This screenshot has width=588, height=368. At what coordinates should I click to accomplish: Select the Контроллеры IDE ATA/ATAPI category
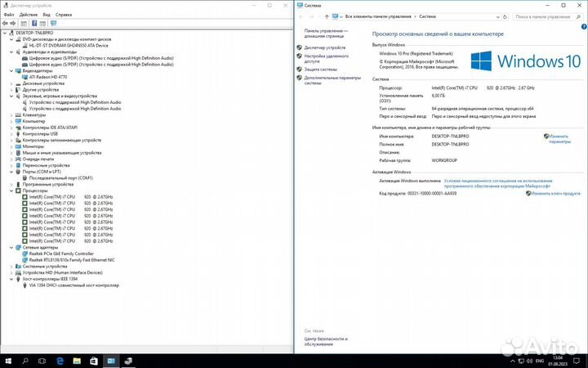[50, 128]
